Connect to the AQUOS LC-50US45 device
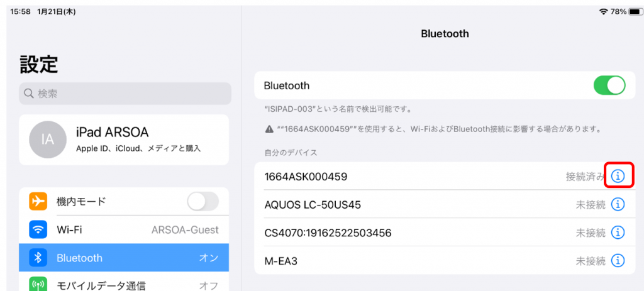The height and width of the screenshot is (291, 644). [377, 204]
